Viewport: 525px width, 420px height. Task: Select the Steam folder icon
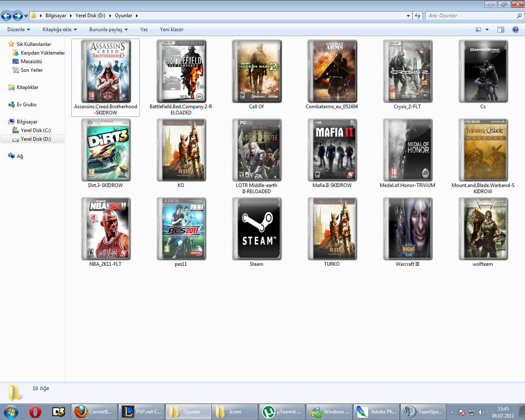pos(257,228)
